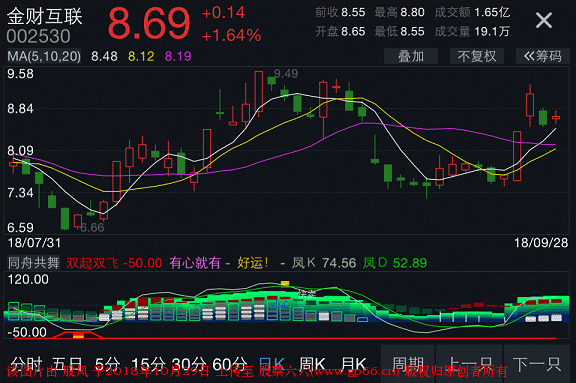Close the stock chart with the X icon
576x383 pixels.
544,21
